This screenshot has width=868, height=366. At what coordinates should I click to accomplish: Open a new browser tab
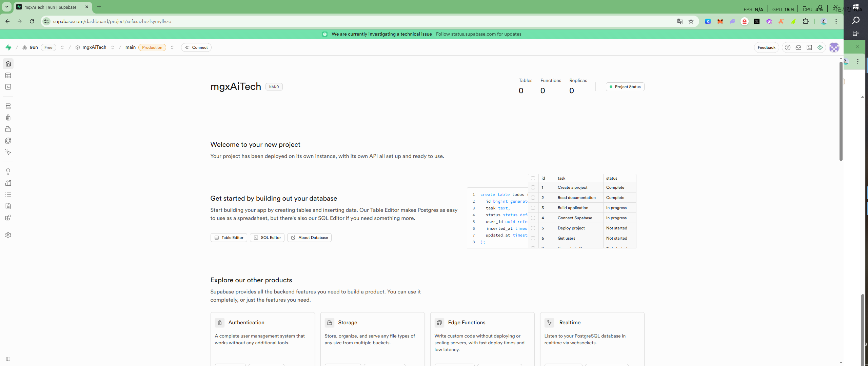99,7
